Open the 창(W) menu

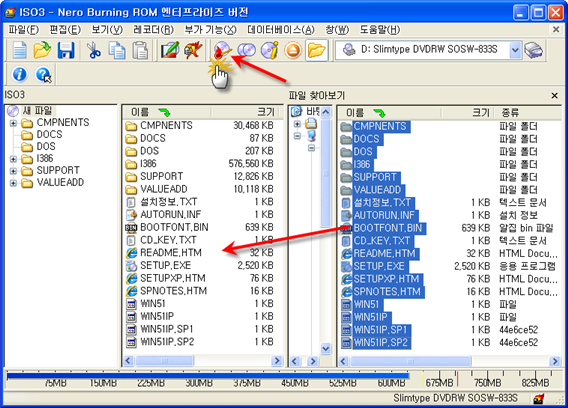click(x=337, y=30)
